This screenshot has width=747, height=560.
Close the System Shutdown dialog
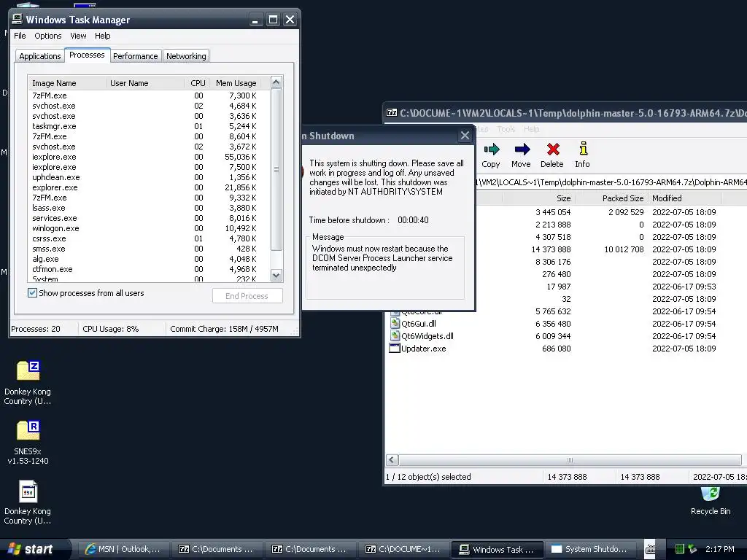tap(465, 136)
